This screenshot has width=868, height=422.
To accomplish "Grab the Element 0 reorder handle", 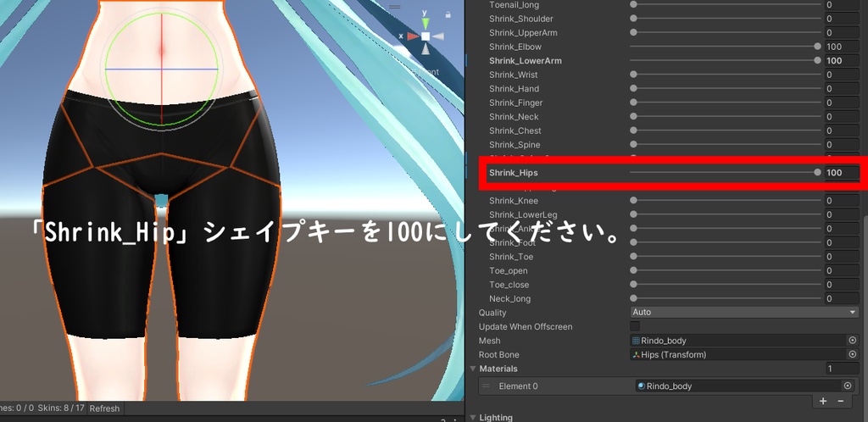I will click(486, 386).
